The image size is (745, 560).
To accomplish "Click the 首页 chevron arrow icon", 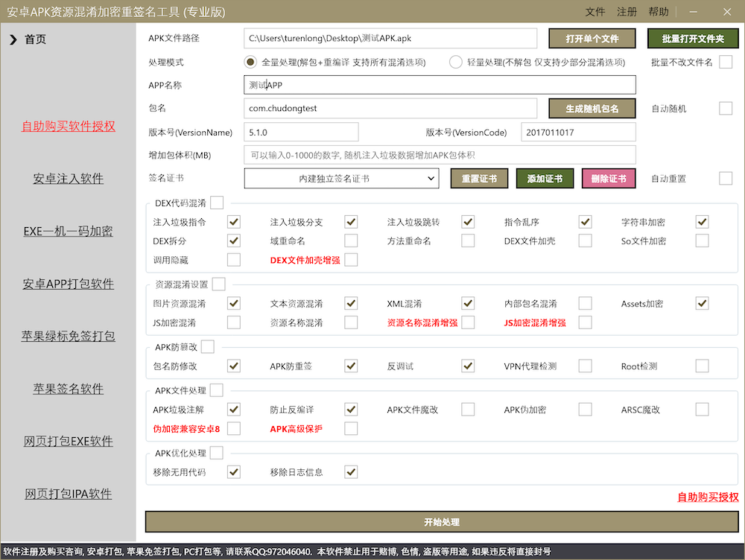I will click(x=13, y=39).
